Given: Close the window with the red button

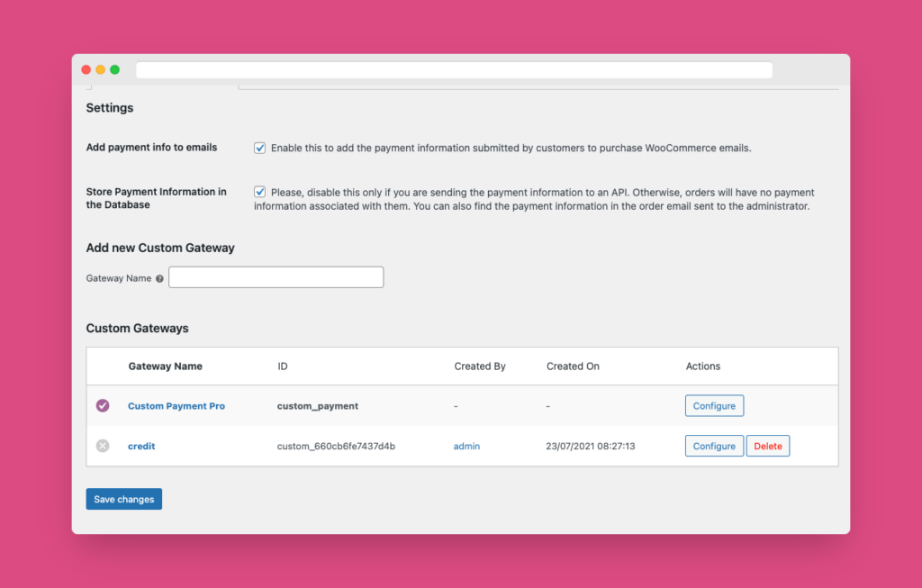Looking at the screenshot, I should point(86,69).
